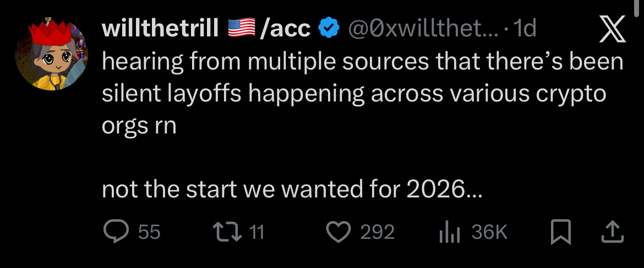Open the tweet via the 1d timestamp
The image size is (644, 268).
pyautogui.click(x=523, y=29)
